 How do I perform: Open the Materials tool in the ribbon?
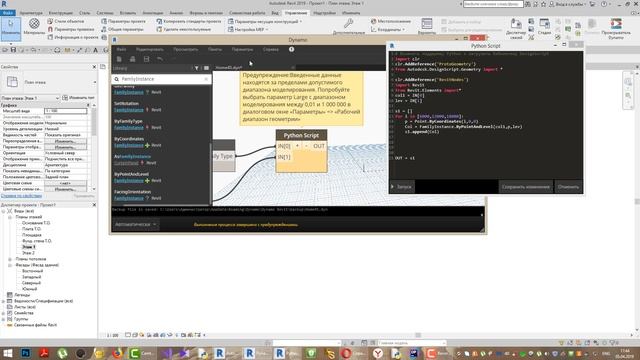tap(34, 27)
